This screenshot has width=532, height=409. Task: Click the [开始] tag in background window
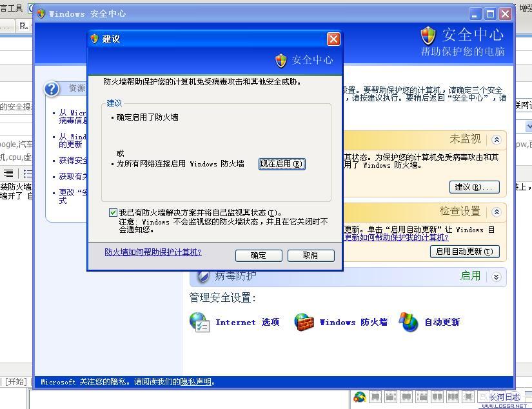16,382
